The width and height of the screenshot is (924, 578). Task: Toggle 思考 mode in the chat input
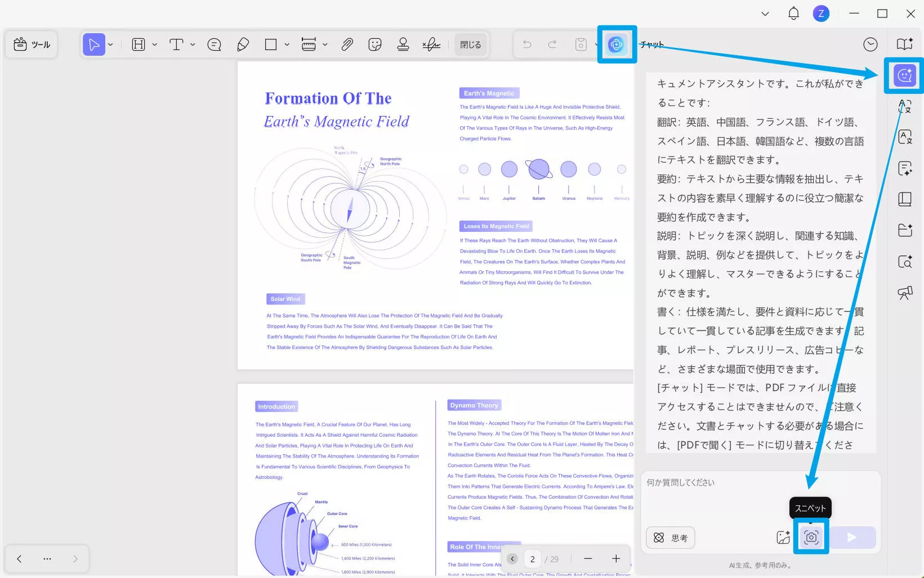pos(670,537)
